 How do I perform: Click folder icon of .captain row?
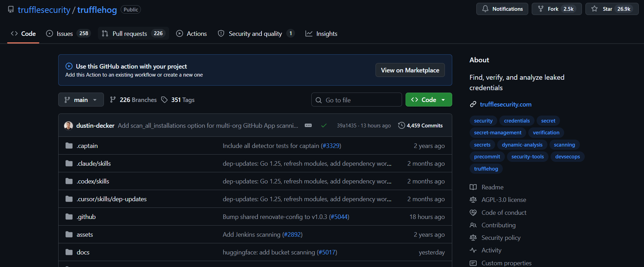click(x=69, y=146)
